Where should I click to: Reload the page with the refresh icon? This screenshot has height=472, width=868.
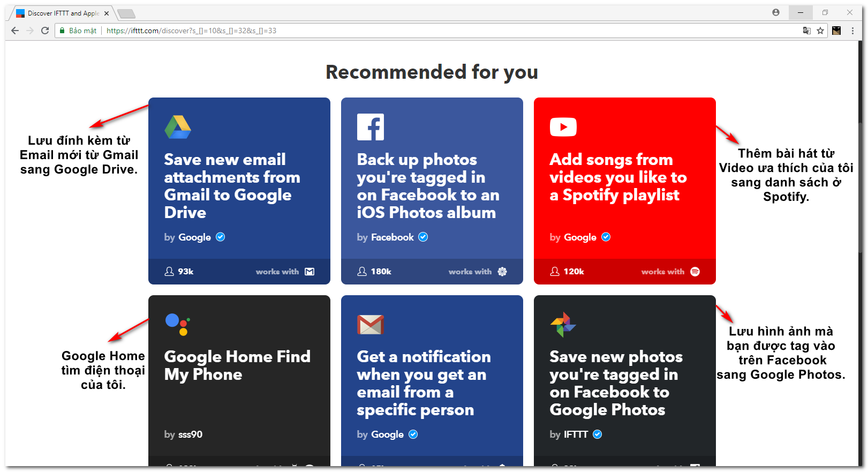coord(45,31)
